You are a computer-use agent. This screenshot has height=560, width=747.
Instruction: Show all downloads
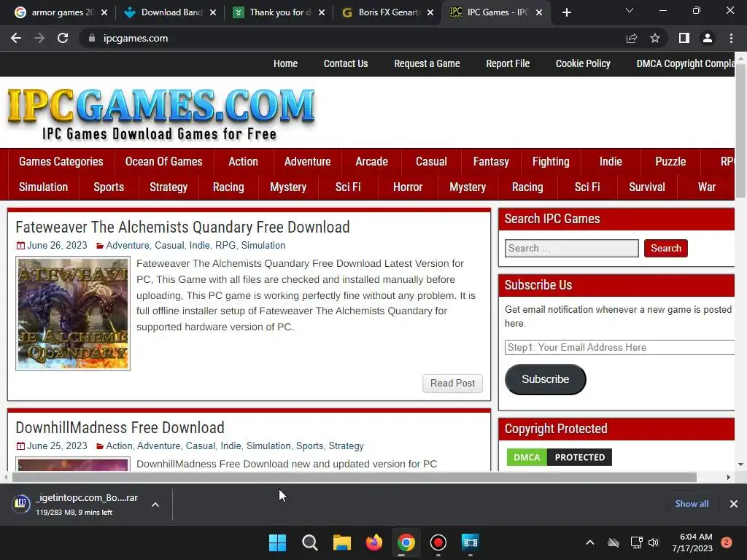692,504
